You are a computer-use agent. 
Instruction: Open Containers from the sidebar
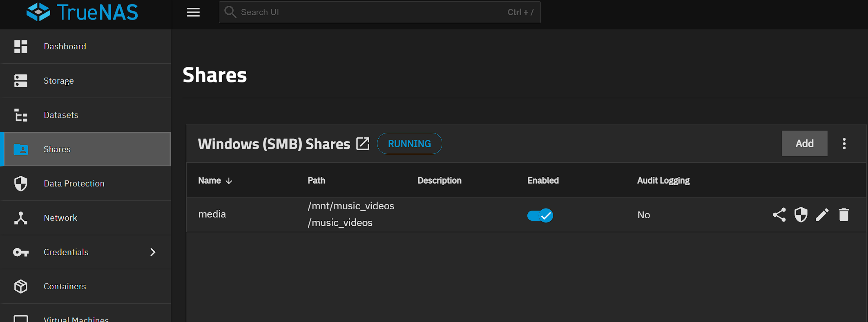point(65,286)
